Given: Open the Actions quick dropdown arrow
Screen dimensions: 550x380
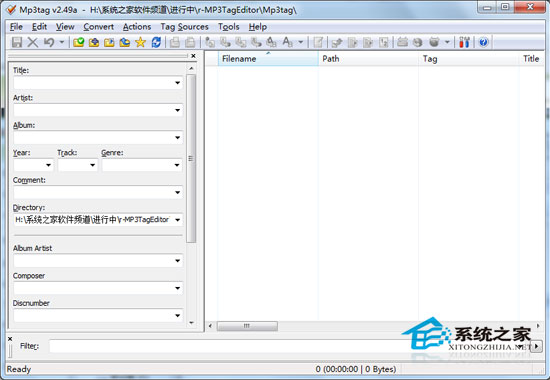Looking at the screenshot, I should click(x=301, y=42).
